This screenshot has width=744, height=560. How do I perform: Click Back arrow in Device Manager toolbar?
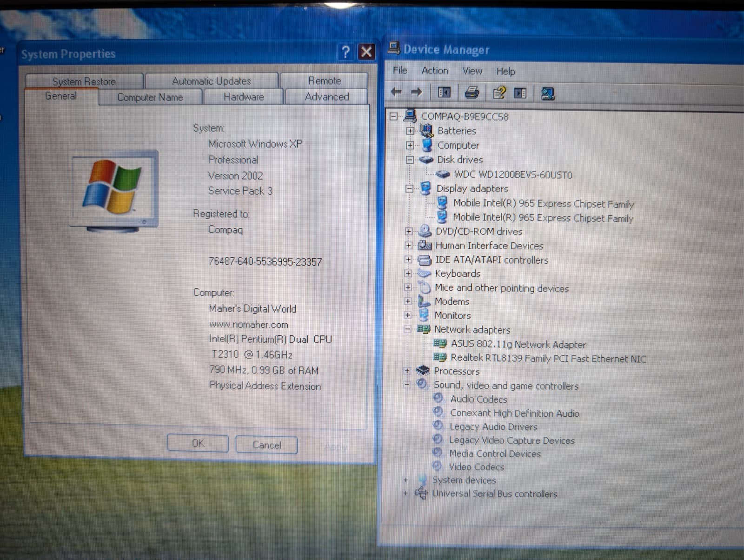coord(396,92)
